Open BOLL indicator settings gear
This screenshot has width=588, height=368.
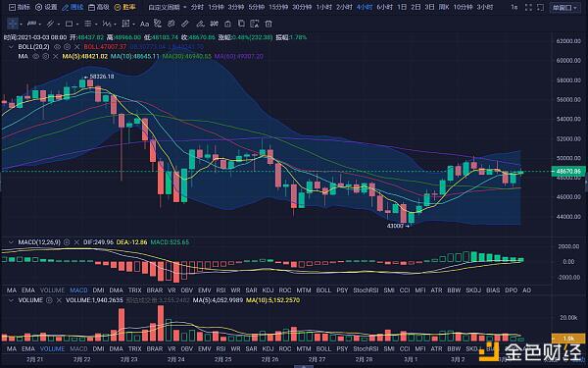click(67, 47)
